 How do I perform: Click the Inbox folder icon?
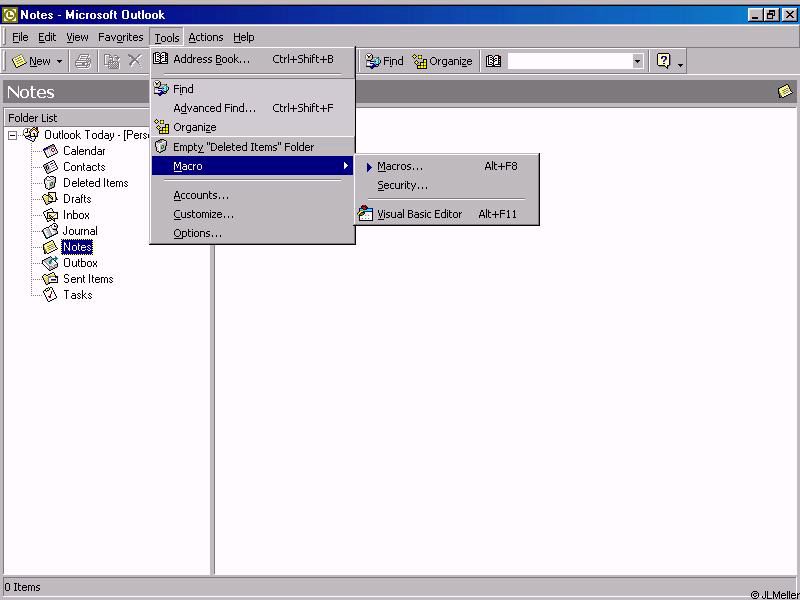(50, 215)
